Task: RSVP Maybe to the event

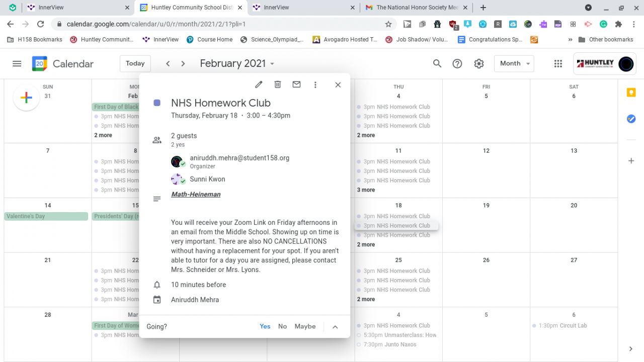Action: (305, 327)
